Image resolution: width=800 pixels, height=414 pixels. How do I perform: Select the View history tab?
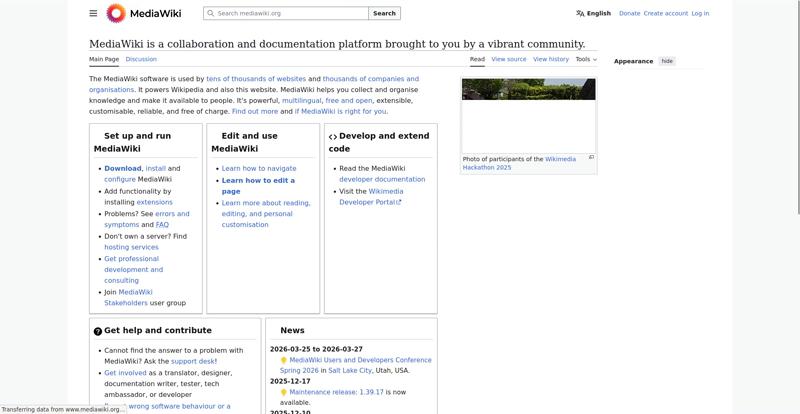click(x=550, y=59)
